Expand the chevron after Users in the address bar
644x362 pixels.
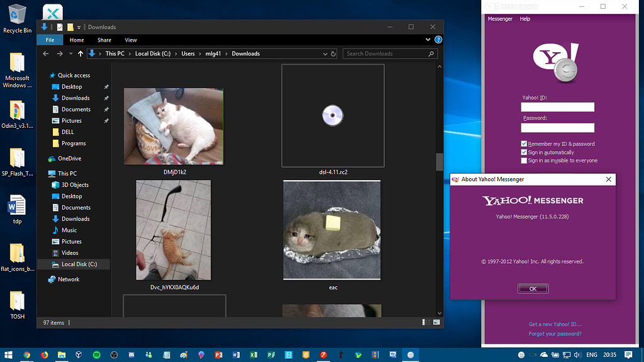tap(200, 54)
